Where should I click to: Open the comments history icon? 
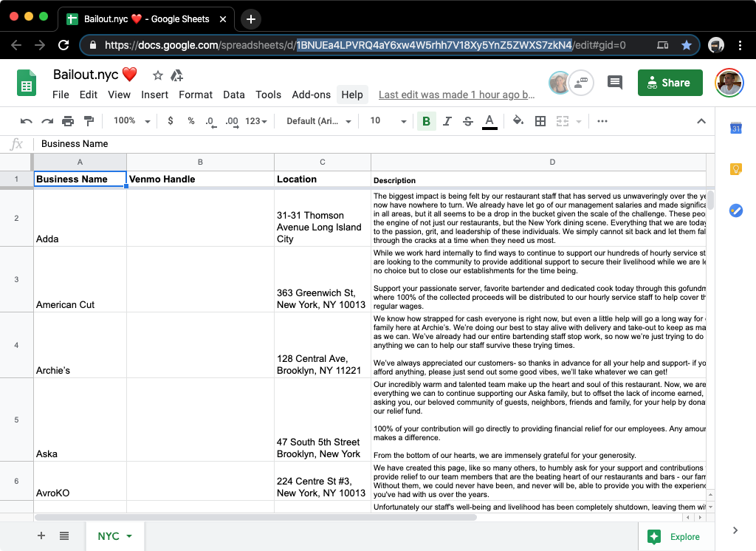point(615,83)
